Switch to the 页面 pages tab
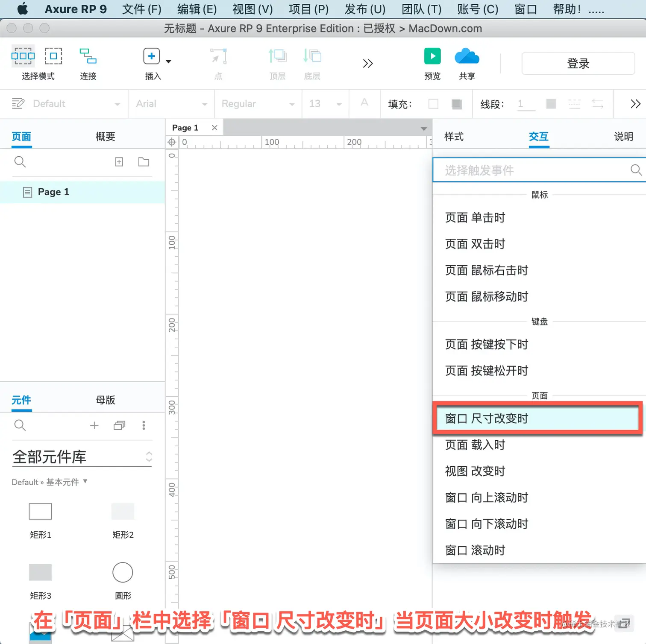 click(x=21, y=137)
